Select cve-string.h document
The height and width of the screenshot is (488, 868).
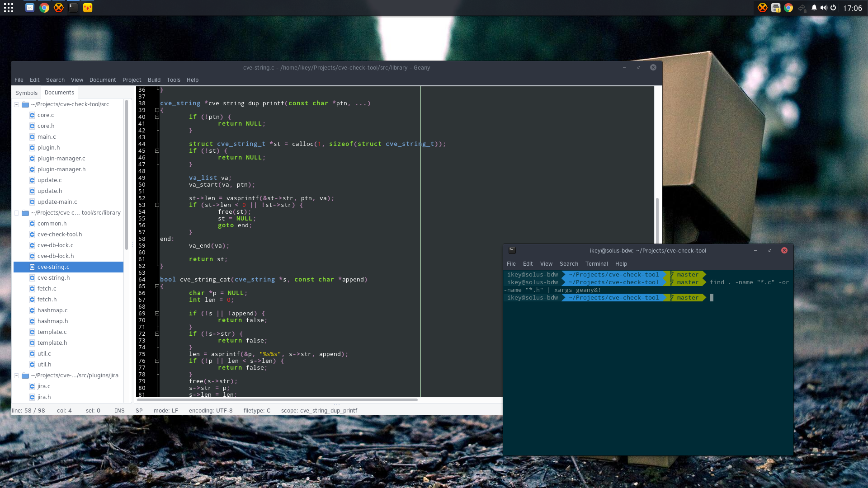53,278
